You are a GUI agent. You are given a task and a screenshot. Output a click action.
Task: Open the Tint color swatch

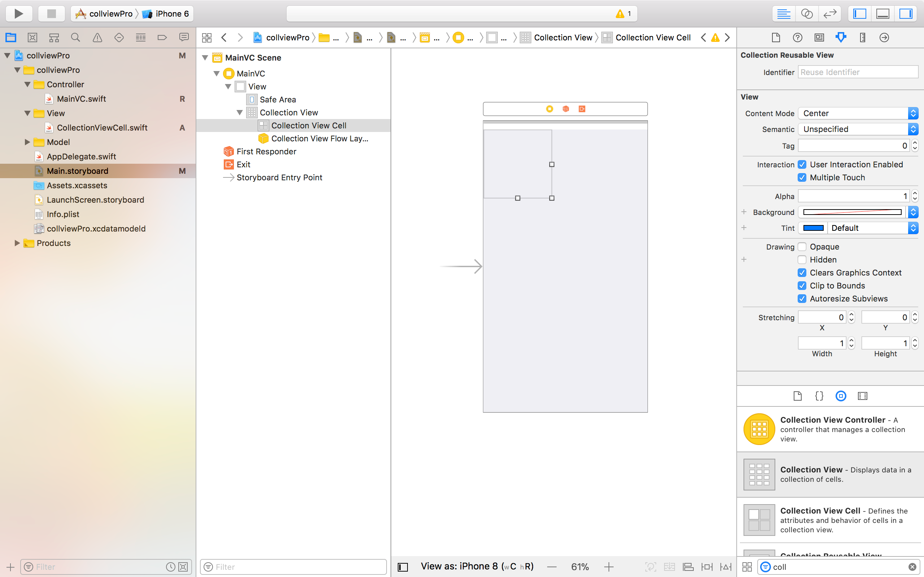(x=813, y=228)
